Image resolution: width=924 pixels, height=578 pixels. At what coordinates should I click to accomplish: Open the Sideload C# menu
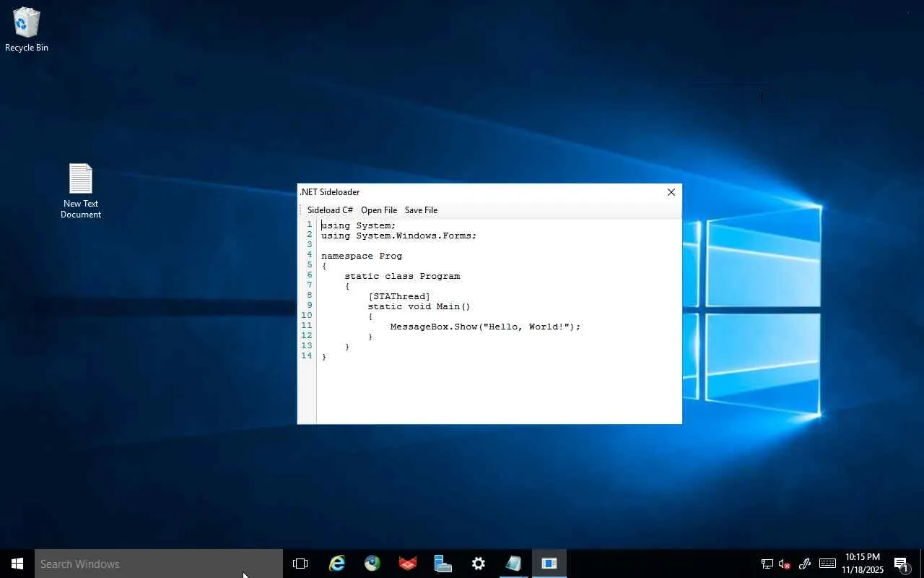(x=330, y=210)
